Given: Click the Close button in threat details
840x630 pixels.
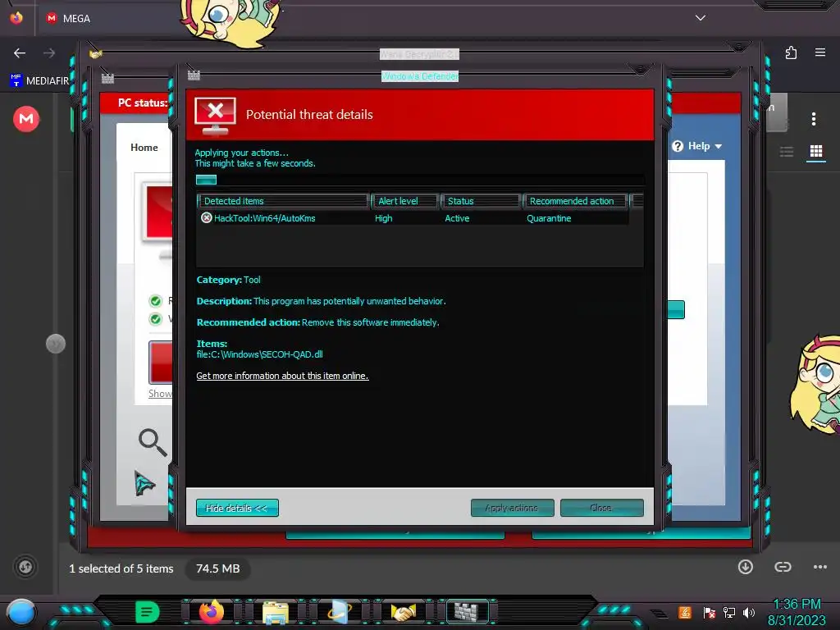Looking at the screenshot, I should pyautogui.click(x=601, y=508).
